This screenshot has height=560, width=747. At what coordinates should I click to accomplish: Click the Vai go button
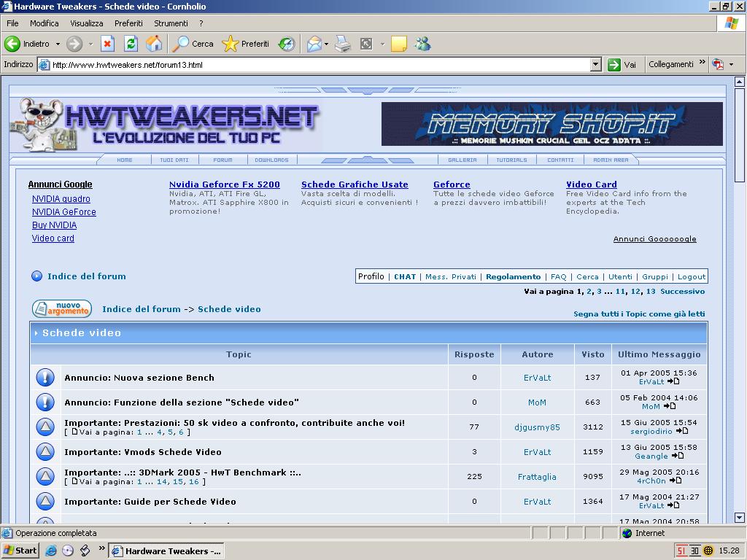pyautogui.click(x=623, y=64)
